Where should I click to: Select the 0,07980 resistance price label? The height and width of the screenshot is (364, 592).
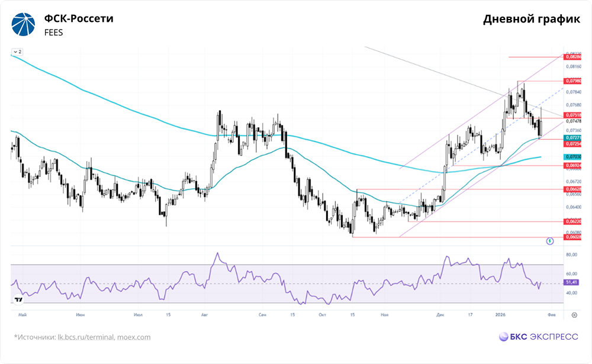572,81
